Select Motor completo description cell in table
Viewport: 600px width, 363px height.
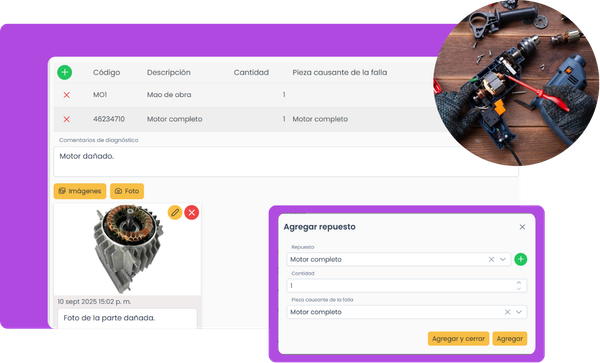click(x=174, y=119)
